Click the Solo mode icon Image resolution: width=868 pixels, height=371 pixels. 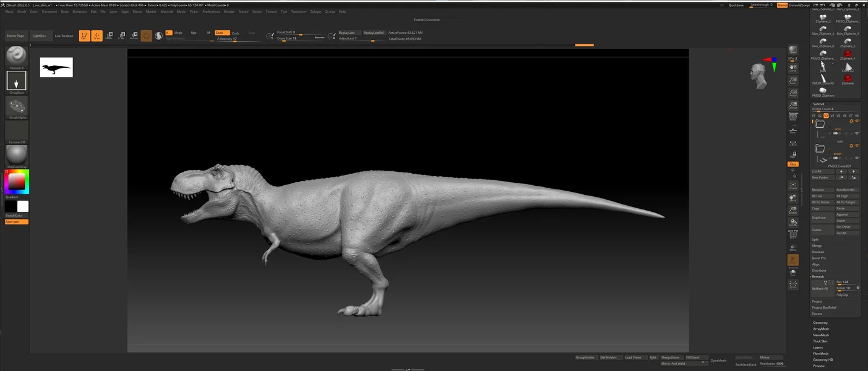tap(793, 272)
